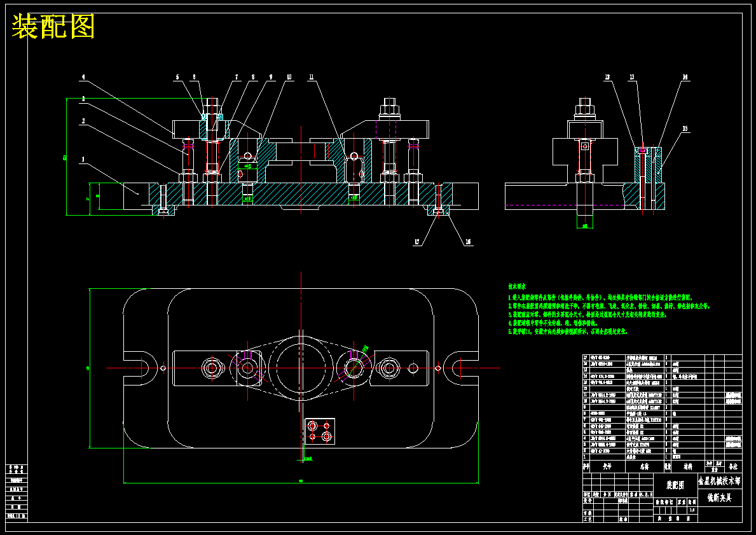This screenshot has height=535, width=756.
Task: Select part callout number 6
Action: click(x=195, y=77)
